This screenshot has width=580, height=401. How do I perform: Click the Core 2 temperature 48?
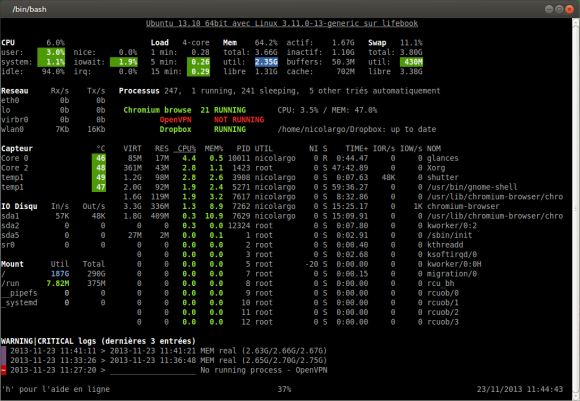[x=99, y=168]
